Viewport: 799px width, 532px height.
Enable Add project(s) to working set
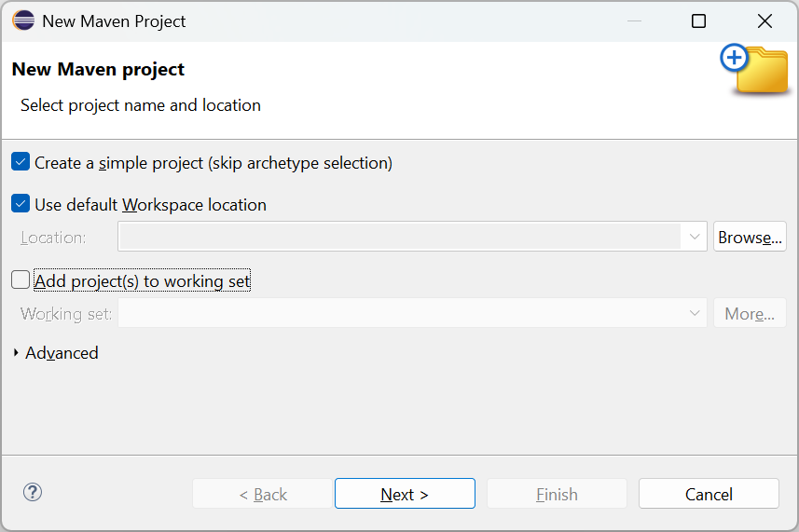coord(21,280)
